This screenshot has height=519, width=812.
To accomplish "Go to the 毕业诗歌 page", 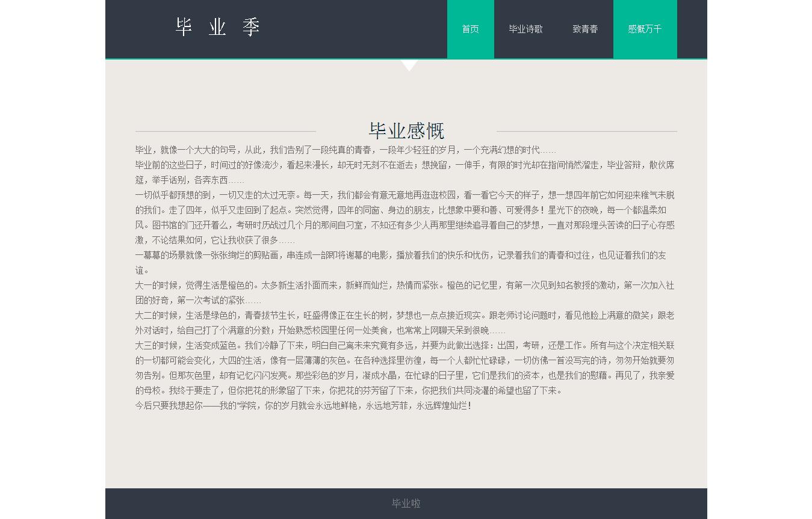I will pyautogui.click(x=525, y=29).
